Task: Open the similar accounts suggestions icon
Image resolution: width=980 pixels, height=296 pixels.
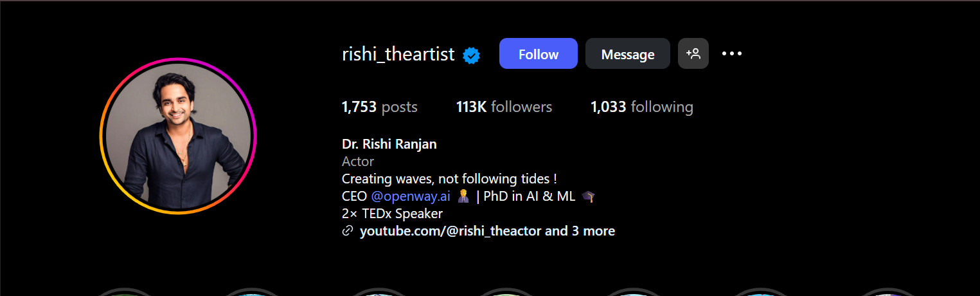Action: [x=693, y=54]
